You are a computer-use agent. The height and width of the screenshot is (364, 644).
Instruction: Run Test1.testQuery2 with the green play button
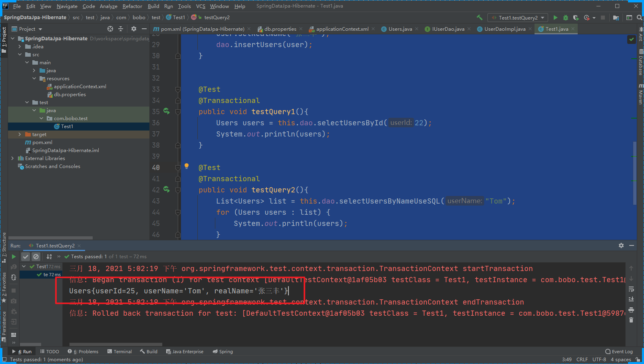click(x=555, y=18)
